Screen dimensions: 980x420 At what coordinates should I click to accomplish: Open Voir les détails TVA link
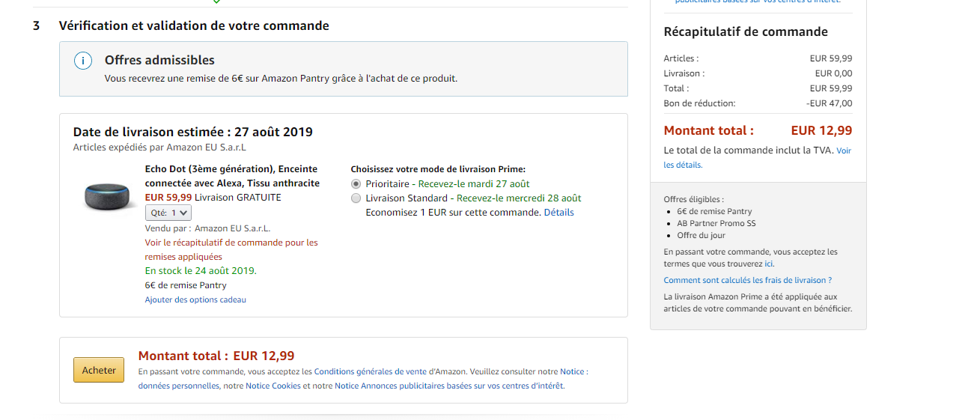(x=843, y=151)
